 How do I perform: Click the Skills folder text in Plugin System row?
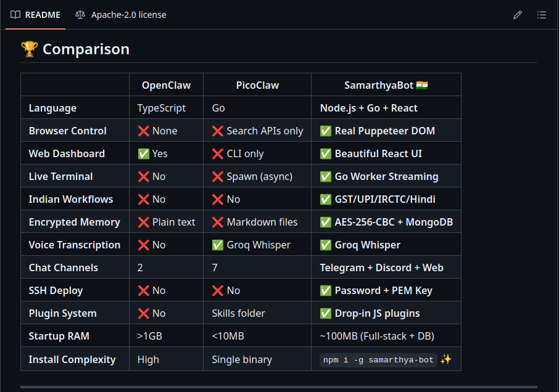[238, 312]
